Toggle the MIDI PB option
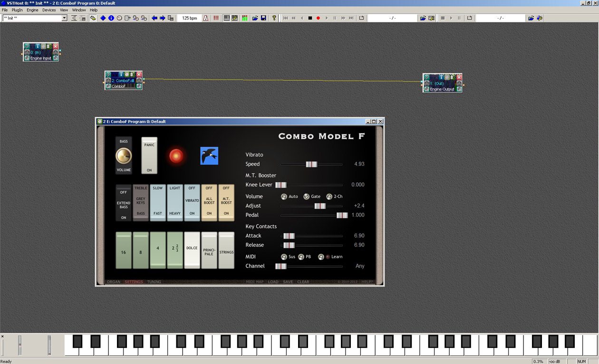599x364 pixels. tap(301, 257)
